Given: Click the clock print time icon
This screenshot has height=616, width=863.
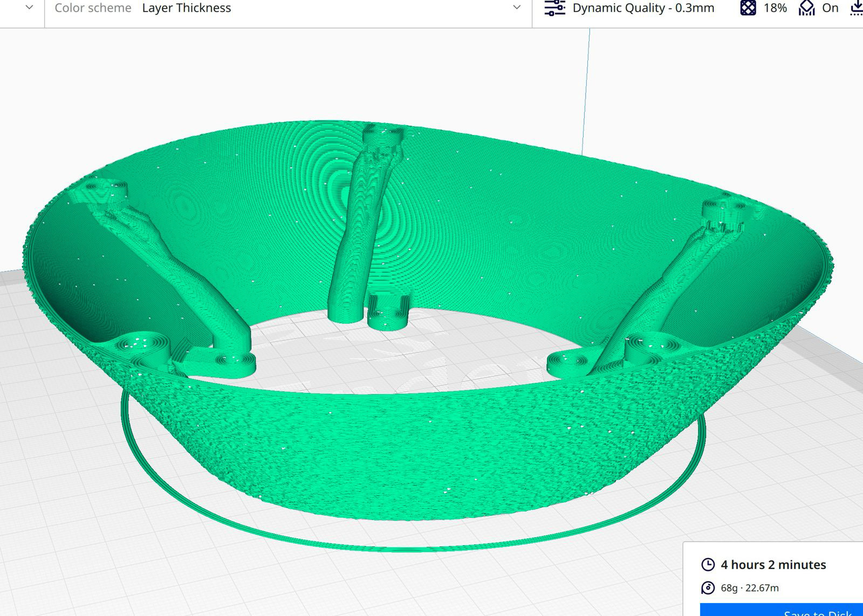Looking at the screenshot, I should 708,565.
